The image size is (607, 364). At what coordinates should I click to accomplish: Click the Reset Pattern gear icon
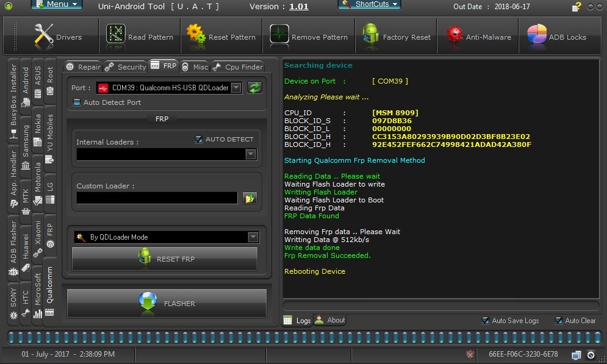coord(196,34)
